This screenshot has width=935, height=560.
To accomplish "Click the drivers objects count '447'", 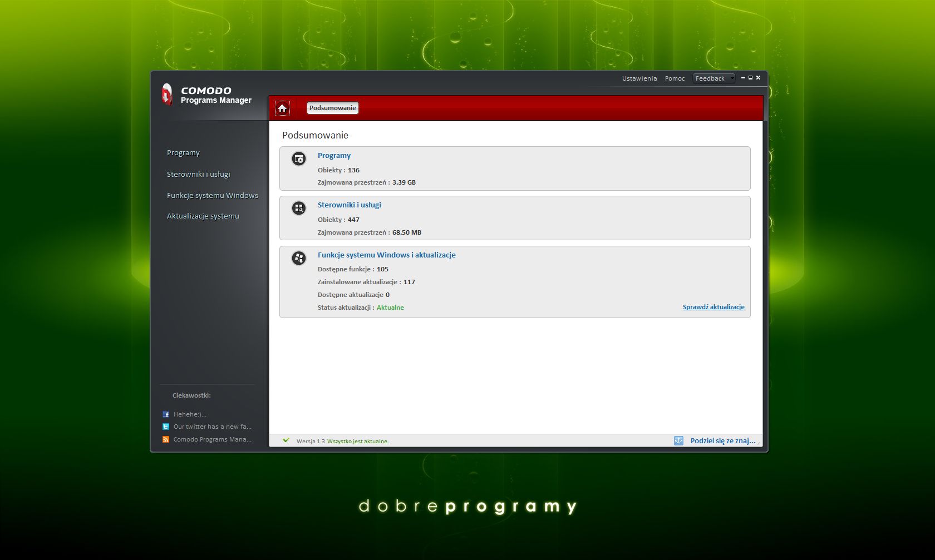I will point(353,220).
